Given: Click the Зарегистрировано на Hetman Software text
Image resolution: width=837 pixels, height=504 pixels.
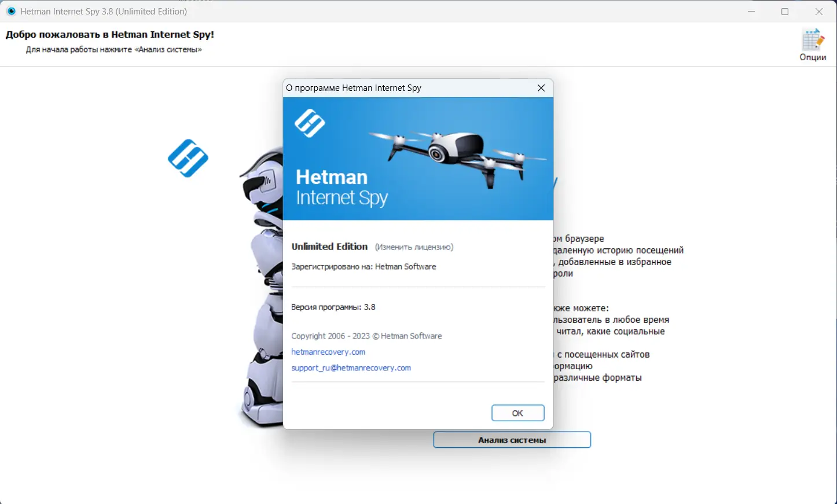Looking at the screenshot, I should click(x=364, y=266).
